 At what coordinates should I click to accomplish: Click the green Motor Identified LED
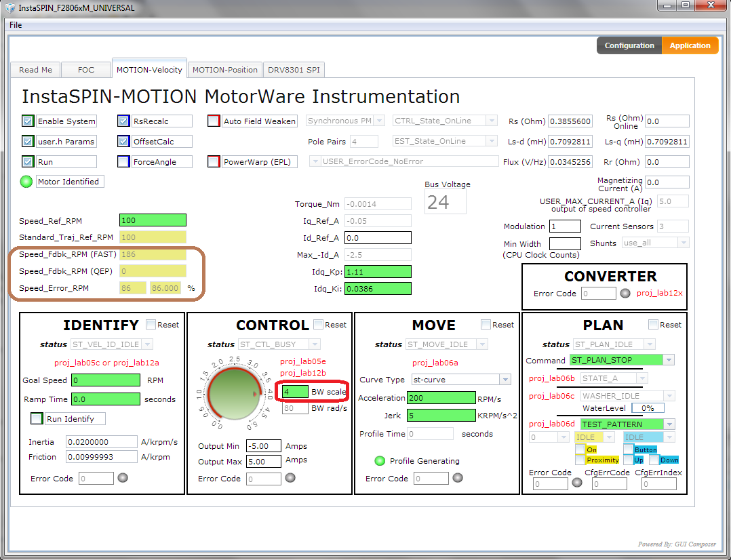(26, 182)
